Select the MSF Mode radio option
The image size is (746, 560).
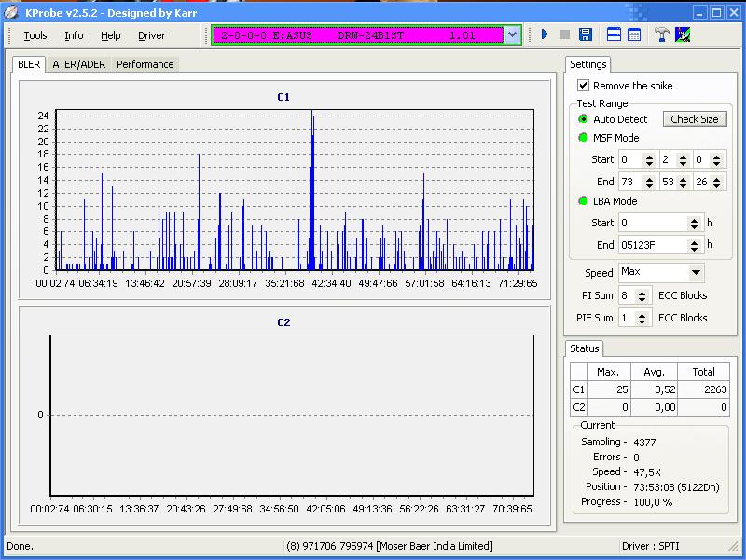(583, 138)
